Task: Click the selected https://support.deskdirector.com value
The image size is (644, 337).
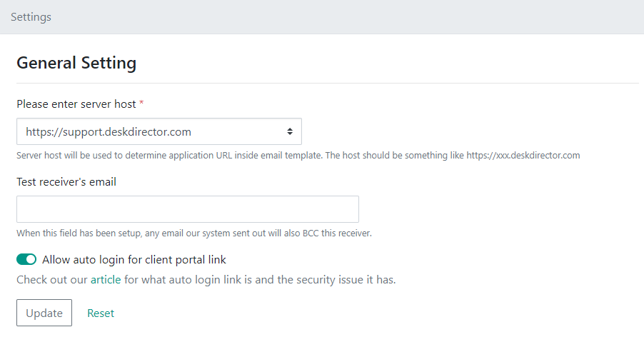Action: point(109,132)
